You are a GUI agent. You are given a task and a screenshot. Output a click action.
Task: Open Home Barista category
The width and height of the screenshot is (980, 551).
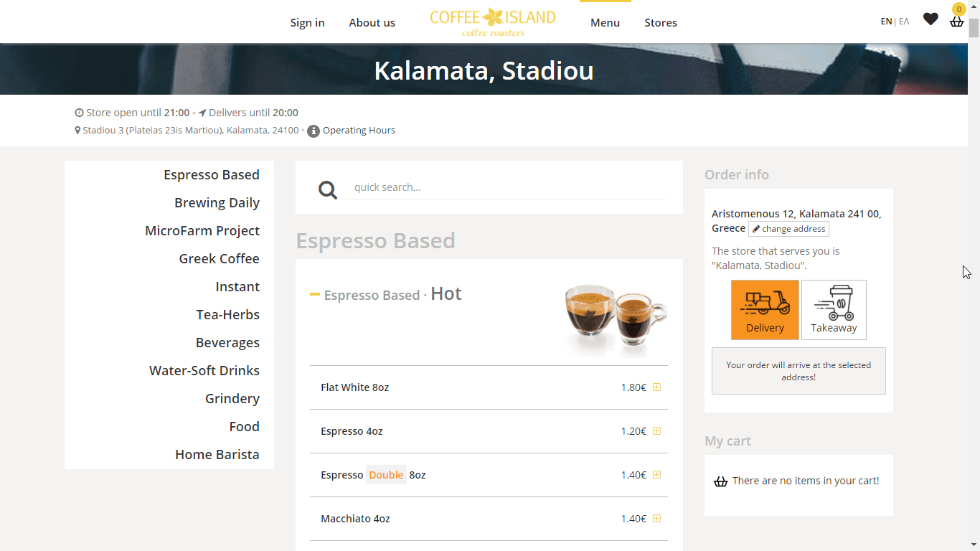[217, 455]
